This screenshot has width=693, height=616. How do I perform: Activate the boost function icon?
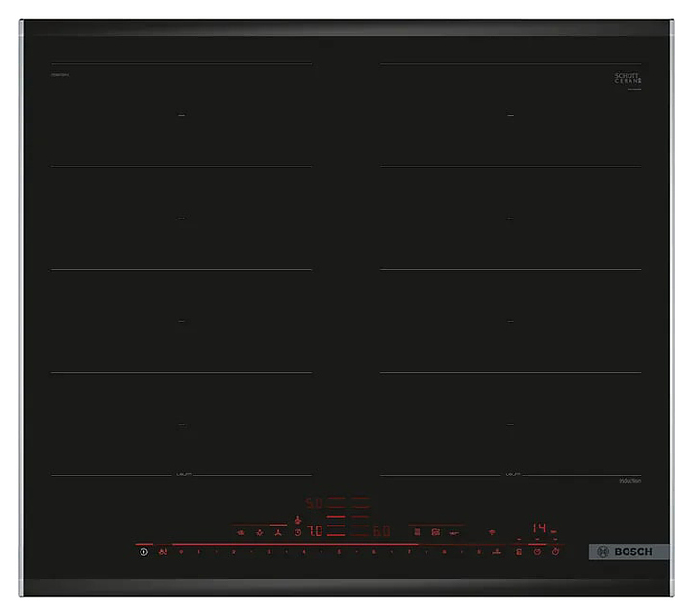(x=497, y=552)
